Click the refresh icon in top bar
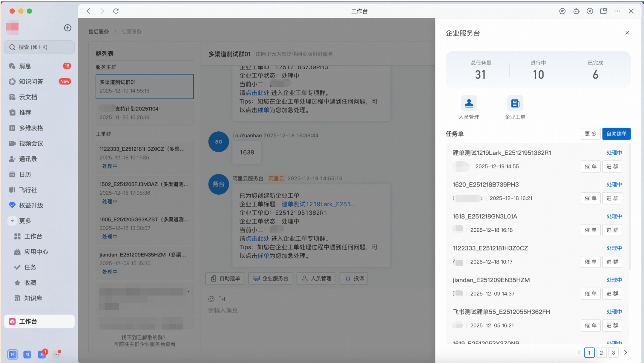 [116, 11]
